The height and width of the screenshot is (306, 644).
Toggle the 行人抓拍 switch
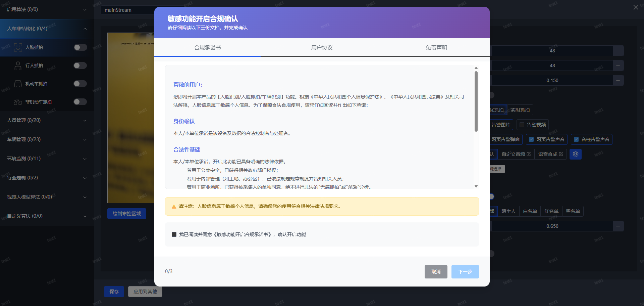pyautogui.click(x=80, y=65)
